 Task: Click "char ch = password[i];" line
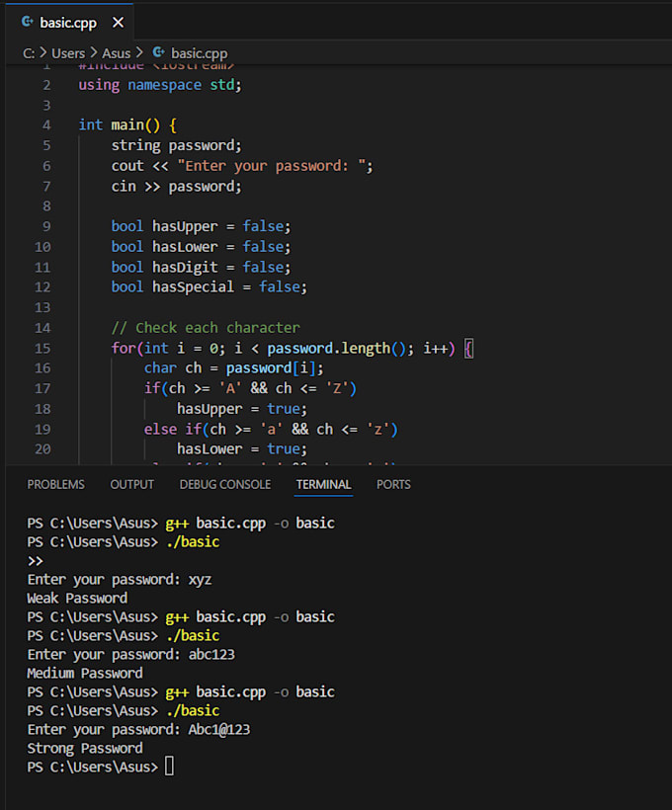point(233,368)
